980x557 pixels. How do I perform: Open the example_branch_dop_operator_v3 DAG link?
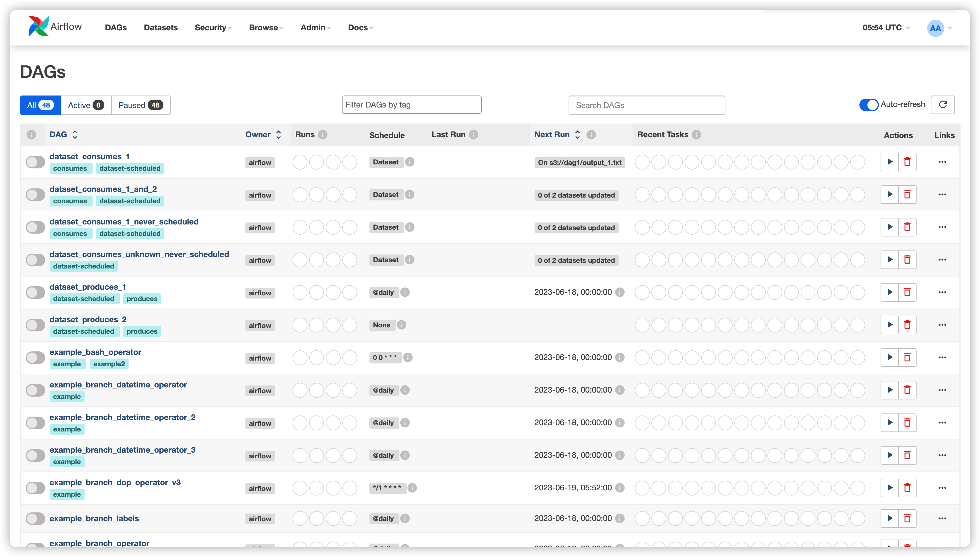click(115, 482)
